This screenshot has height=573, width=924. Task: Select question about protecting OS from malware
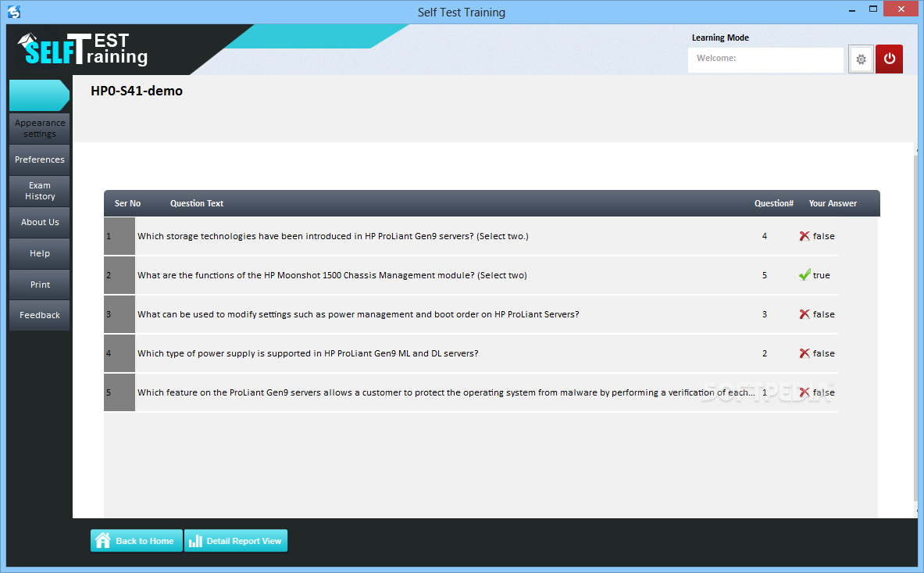(x=446, y=392)
